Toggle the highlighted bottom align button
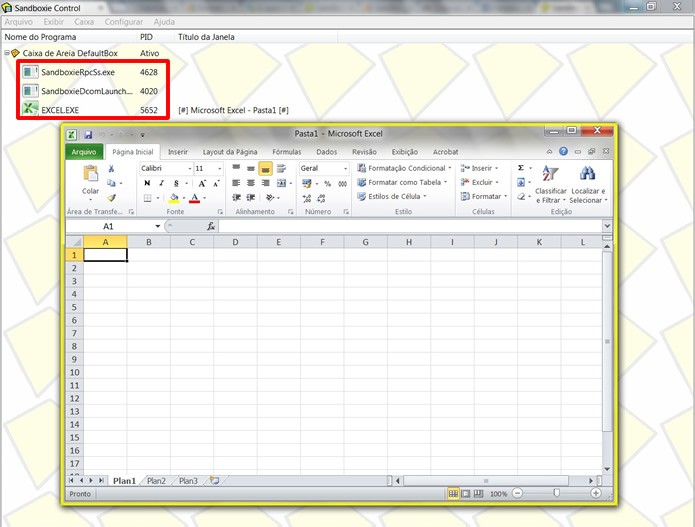Screen dimensions: 695x527 click(x=265, y=168)
